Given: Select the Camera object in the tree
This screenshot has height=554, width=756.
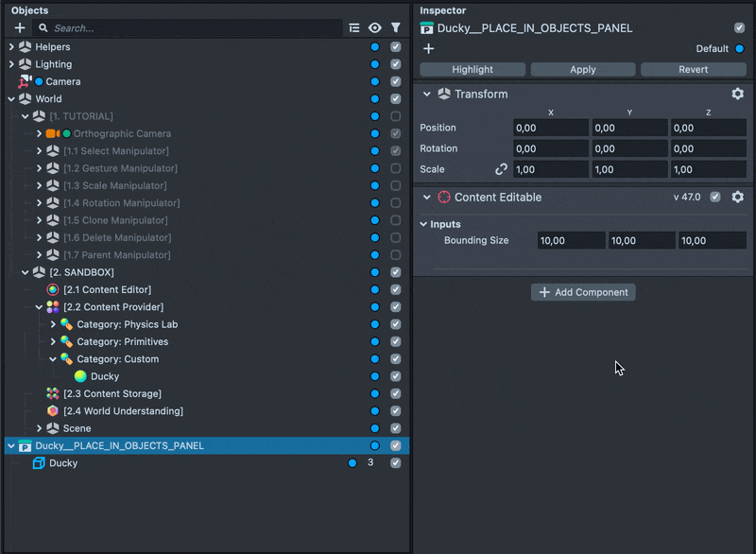Looking at the screenshot, I should (62, 81).
